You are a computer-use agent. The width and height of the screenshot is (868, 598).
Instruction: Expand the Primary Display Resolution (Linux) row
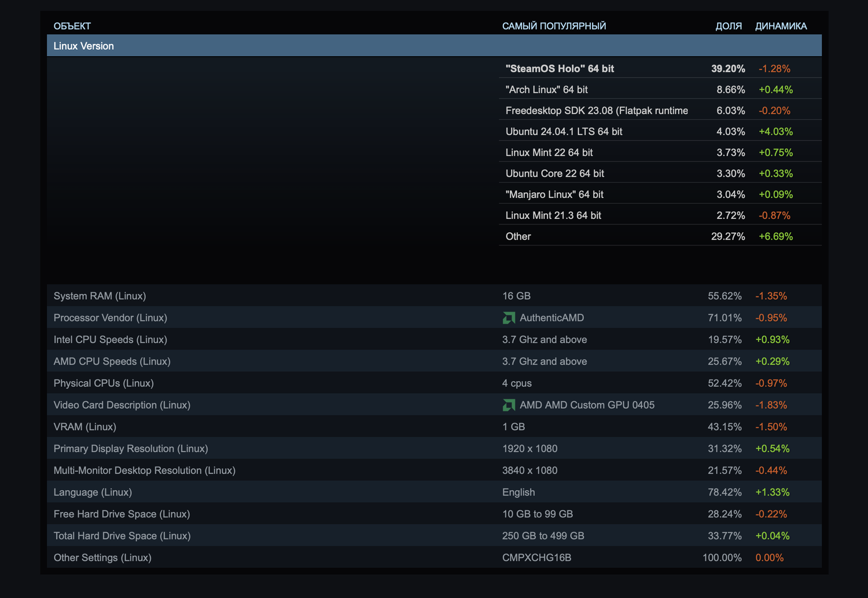pyautogui.click(x=434, y=449)
